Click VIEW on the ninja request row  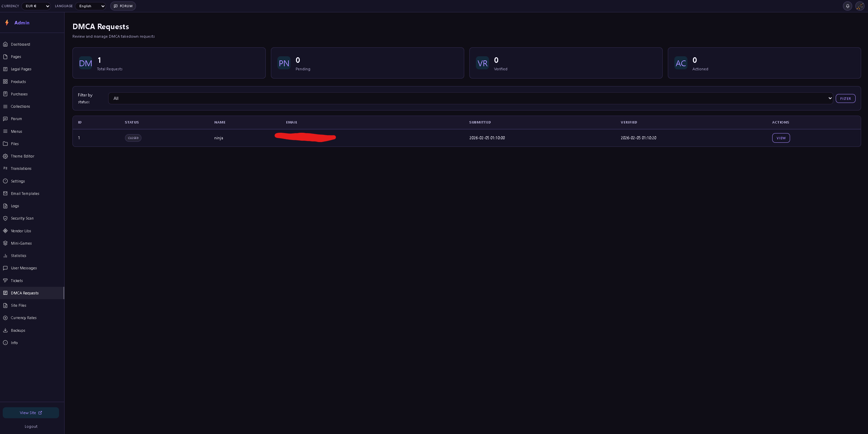[781, 138]
